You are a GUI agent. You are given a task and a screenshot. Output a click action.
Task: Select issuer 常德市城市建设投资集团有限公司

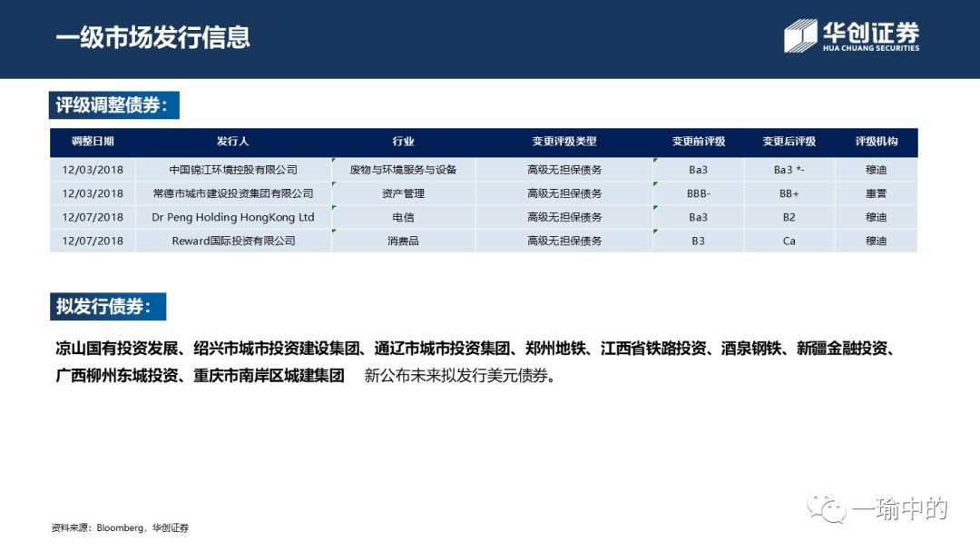[x=233, y=193]
